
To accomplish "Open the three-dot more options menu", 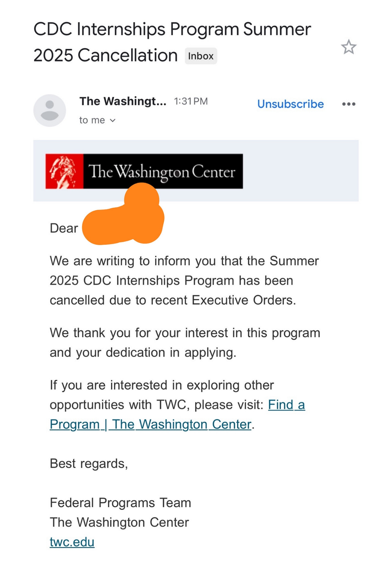I will [x=348, y=104].
